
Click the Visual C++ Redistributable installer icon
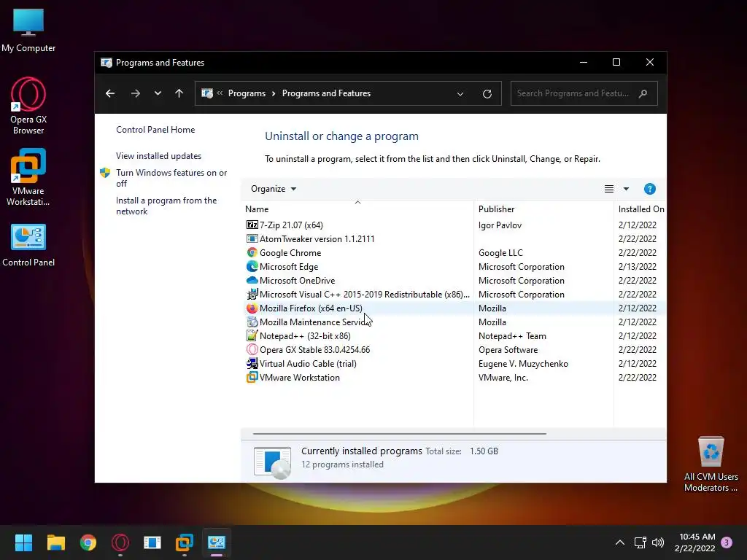point(252,294)
